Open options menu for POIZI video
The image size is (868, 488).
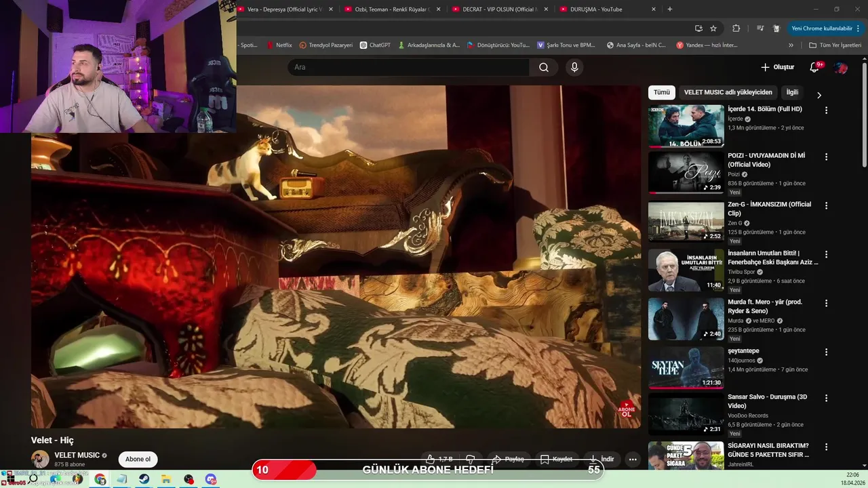[x=826, y=157]
